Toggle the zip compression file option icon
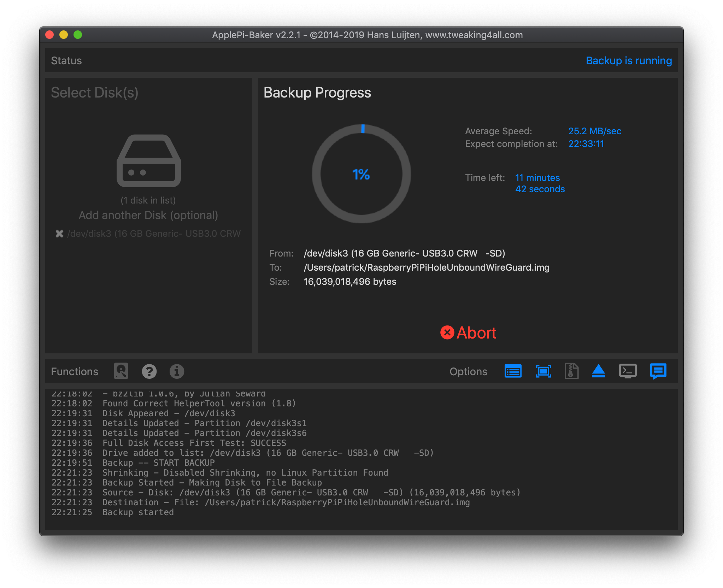The height and width of the screenshot is (588, 723). click(571, 371)
